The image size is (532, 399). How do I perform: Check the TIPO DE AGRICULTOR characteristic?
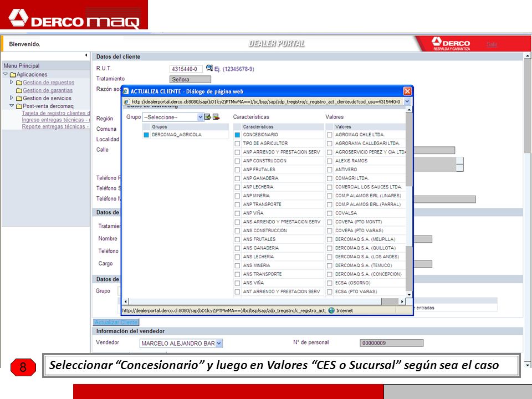pos(237,144)
